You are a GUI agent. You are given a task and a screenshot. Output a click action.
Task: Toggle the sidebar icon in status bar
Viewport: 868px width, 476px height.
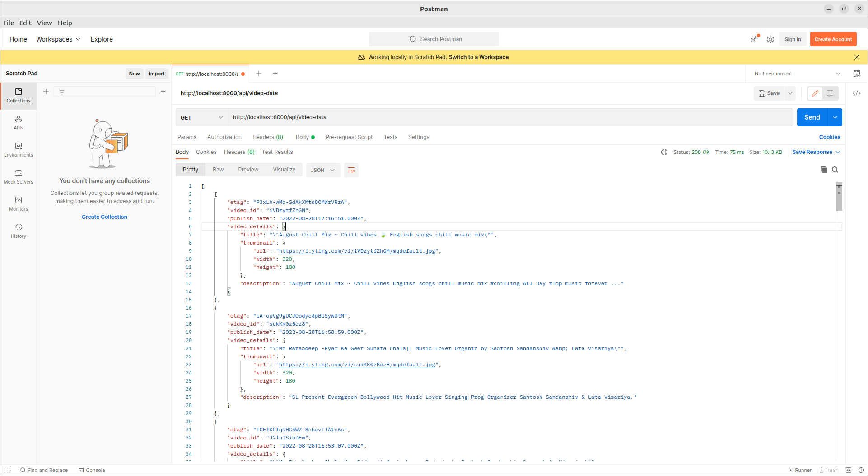[x=8, y=470]
